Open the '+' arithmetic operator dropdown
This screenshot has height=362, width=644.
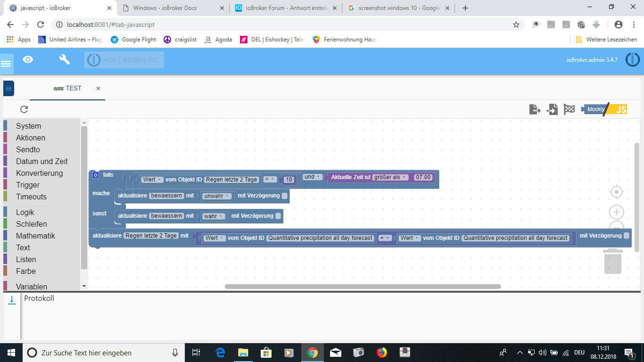(x=386, y=238)
